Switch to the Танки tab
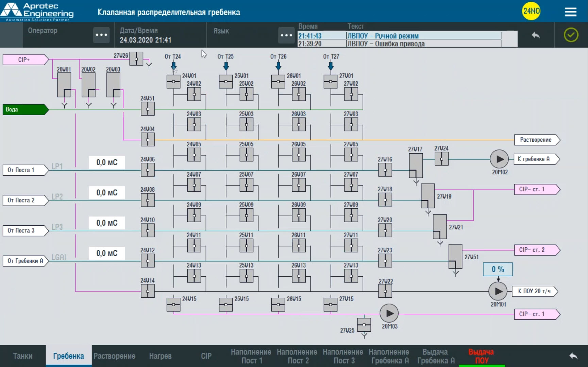 [23, 356]
